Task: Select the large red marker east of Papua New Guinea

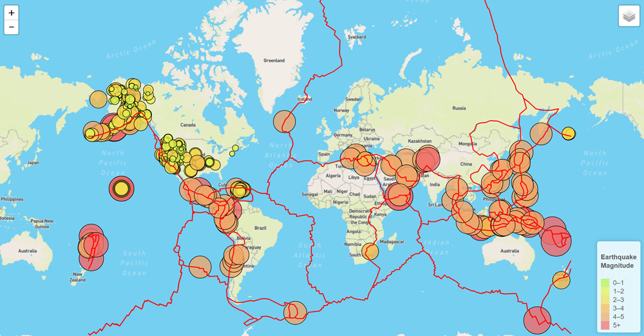Action: click(554, 236)
